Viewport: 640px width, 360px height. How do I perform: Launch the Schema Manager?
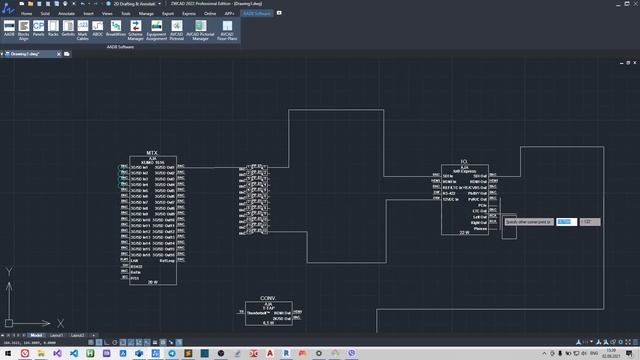point(136,30)
